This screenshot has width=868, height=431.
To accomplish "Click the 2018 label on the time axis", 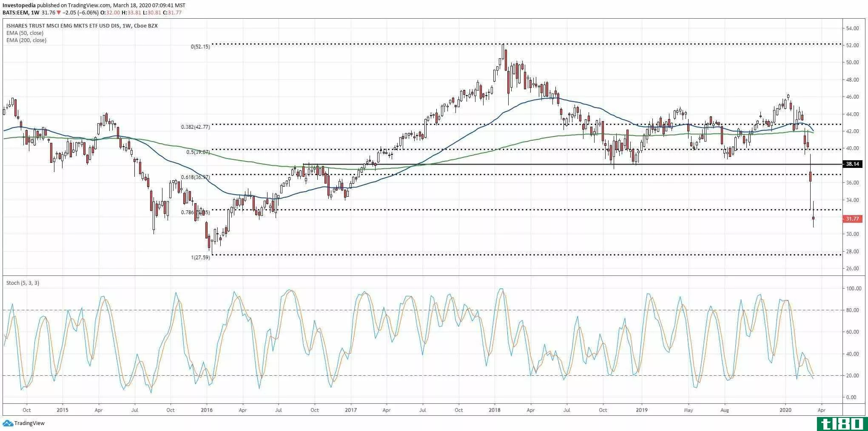I will point(495,411).
